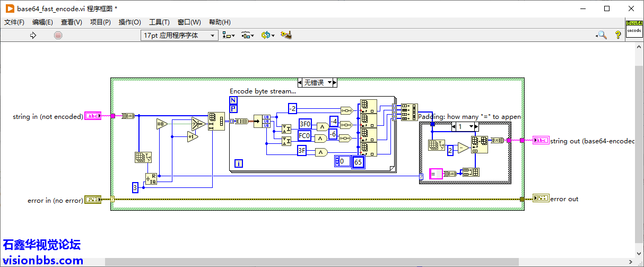
Task: Select the Increment (+1) function node
Action: (x=192, y=137)
